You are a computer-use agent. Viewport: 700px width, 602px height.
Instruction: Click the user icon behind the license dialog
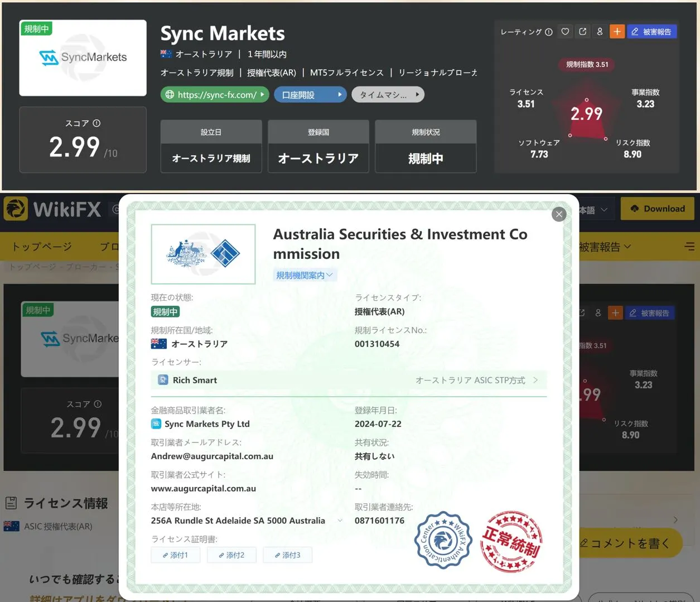[598, 313]
